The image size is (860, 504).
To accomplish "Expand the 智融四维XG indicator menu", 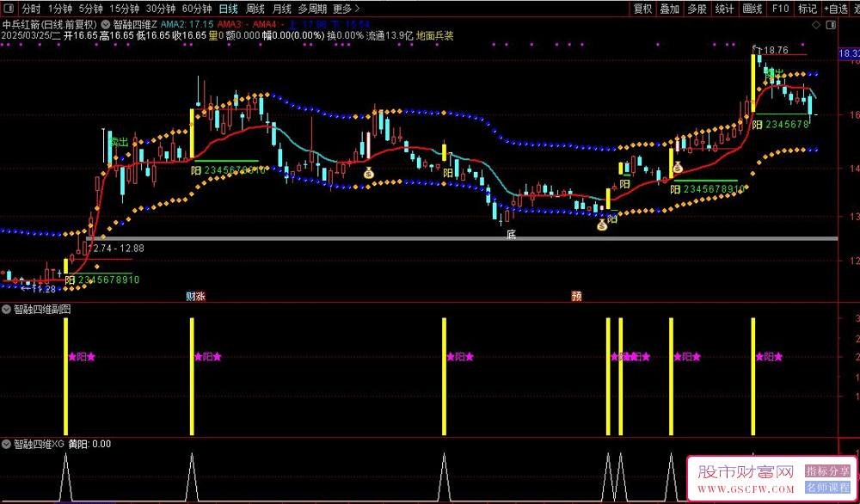I will pyautogui.click(x=7, y=444).
